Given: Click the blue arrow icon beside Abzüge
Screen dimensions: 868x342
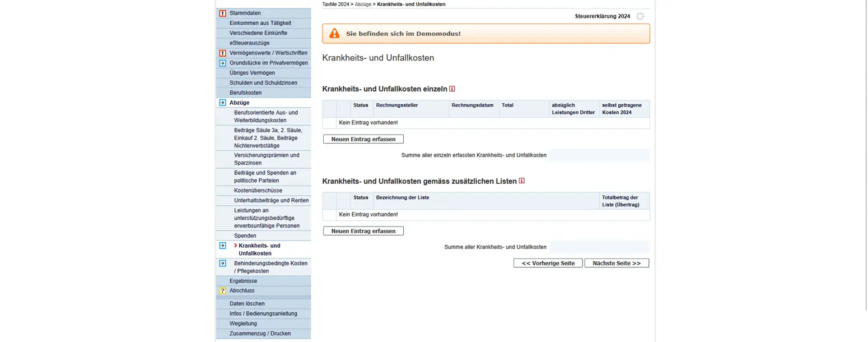Looking at the screenshot, I should tap(222, 103).
